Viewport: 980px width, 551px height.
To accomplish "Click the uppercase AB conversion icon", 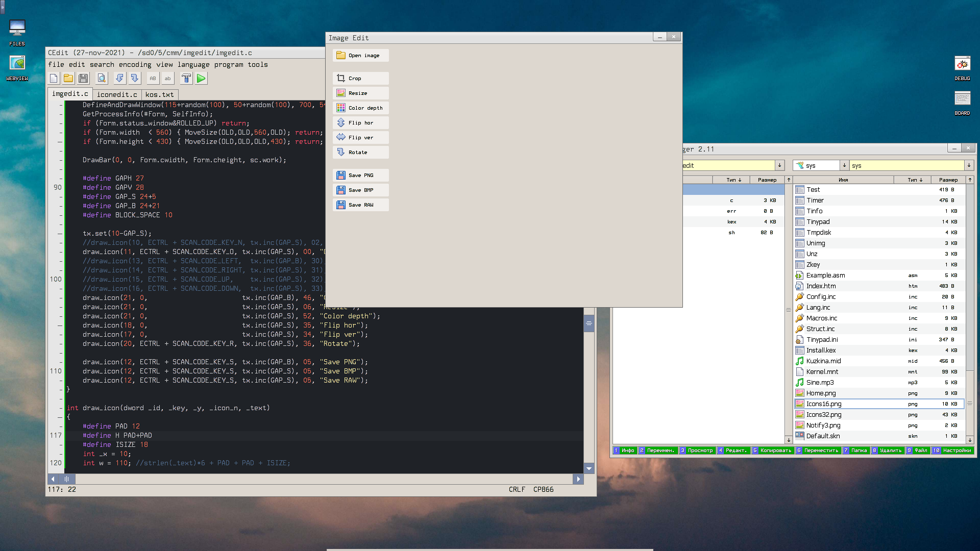I will pos(153,79).
